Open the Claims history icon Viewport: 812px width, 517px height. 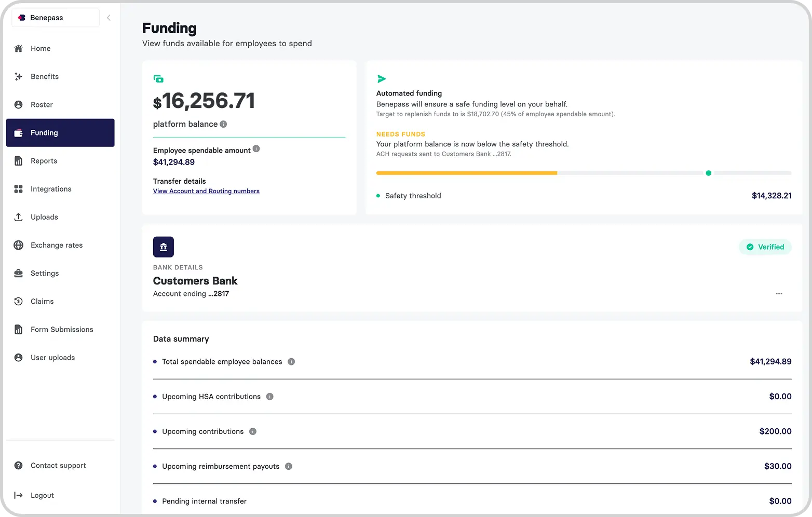[18, 301]
